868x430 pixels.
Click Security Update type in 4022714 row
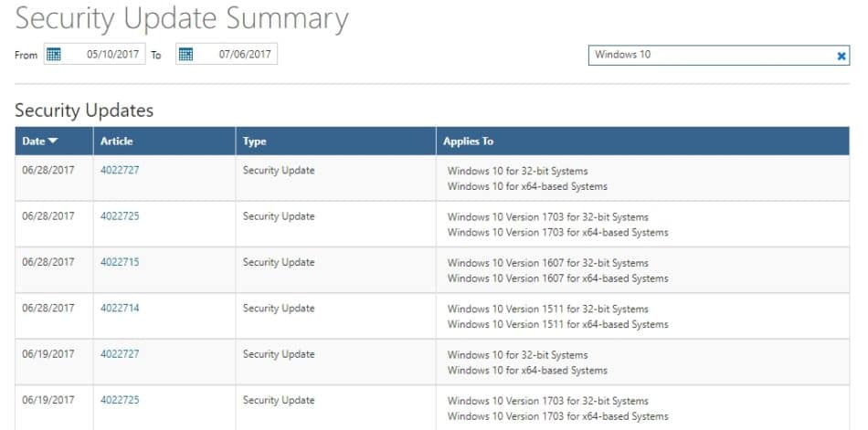[x=279, y=309]
